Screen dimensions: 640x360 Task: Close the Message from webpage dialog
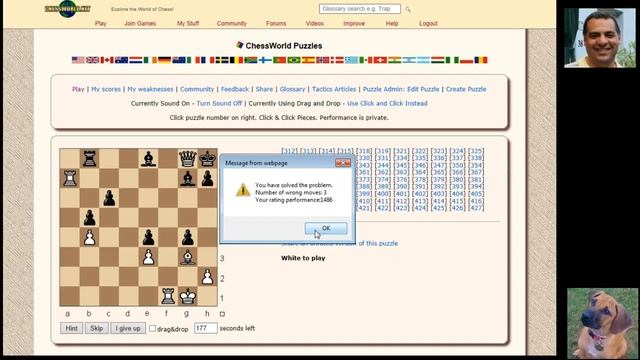coord(343,163)
